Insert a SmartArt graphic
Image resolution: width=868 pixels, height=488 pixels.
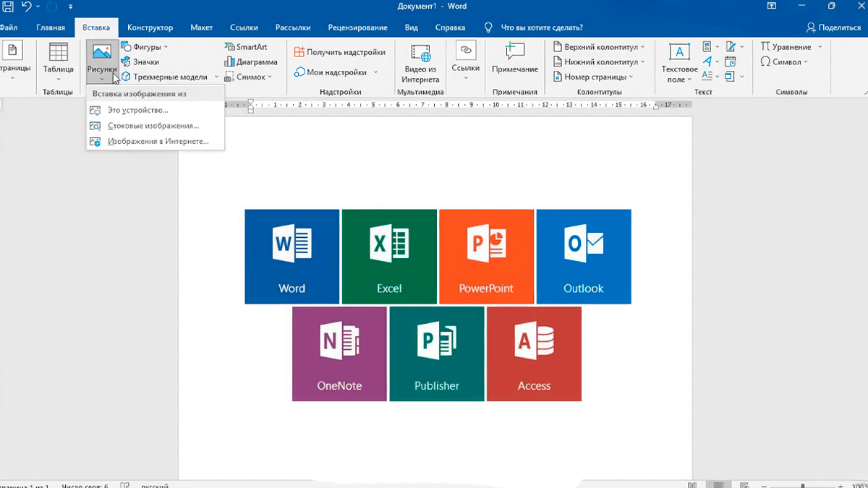[x=246, y=47]
